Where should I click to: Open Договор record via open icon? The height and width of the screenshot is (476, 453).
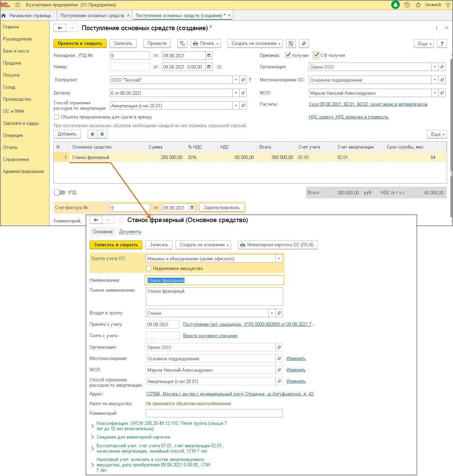click(x=243, y=93)
